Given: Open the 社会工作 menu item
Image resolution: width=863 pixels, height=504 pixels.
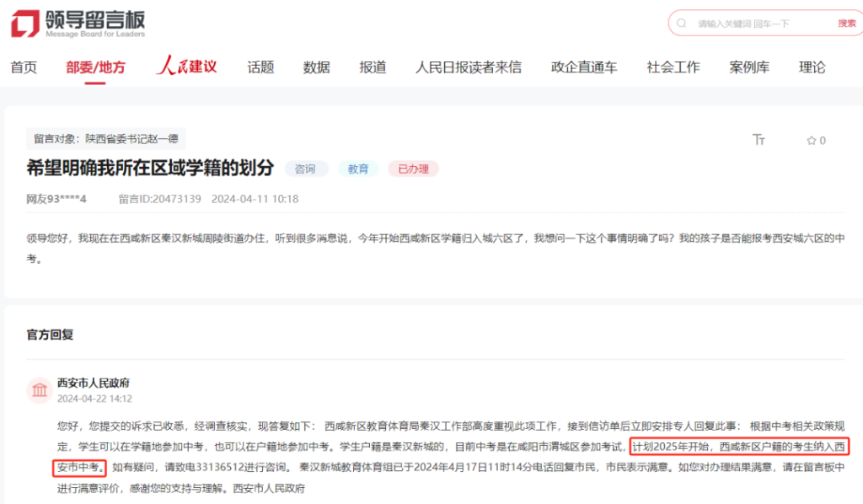Looking at the screenshot, I should click(x=673, y=67).
